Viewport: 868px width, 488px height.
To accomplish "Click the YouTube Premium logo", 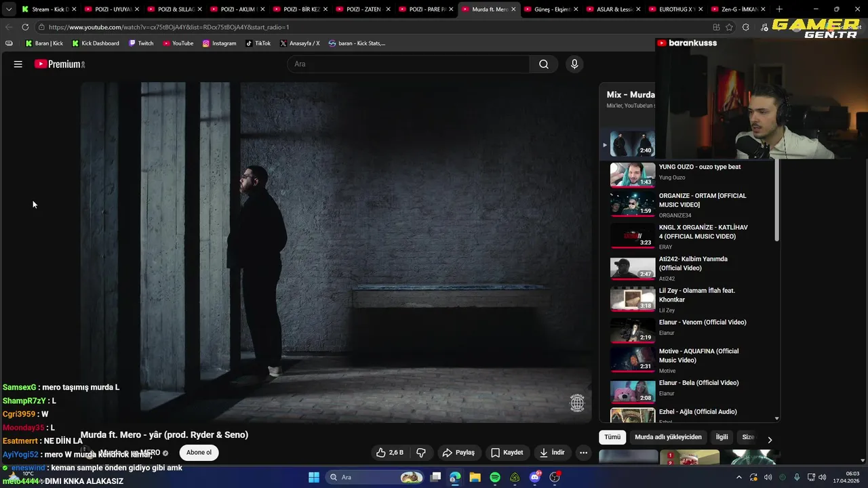I will tap(60, 64).
